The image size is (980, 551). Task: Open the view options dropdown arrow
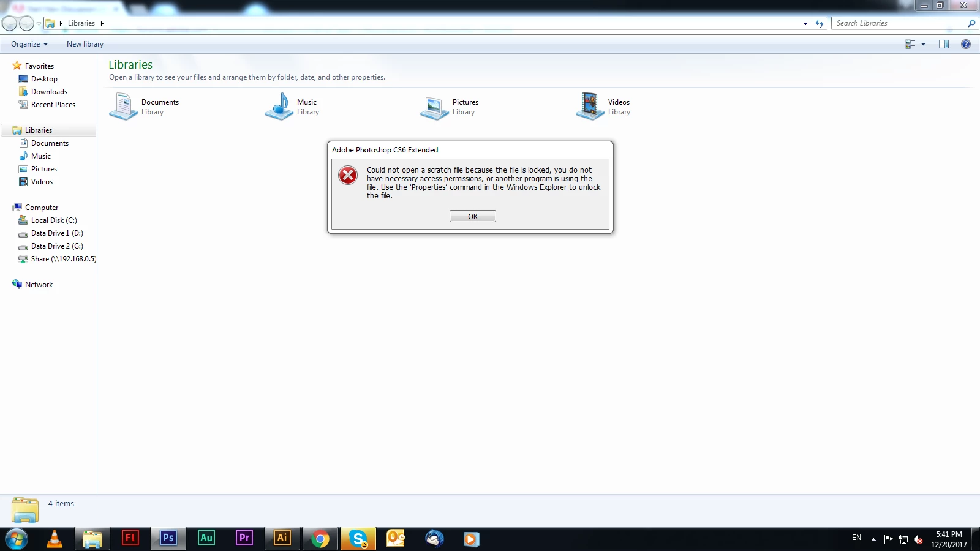tap(923, 44)
